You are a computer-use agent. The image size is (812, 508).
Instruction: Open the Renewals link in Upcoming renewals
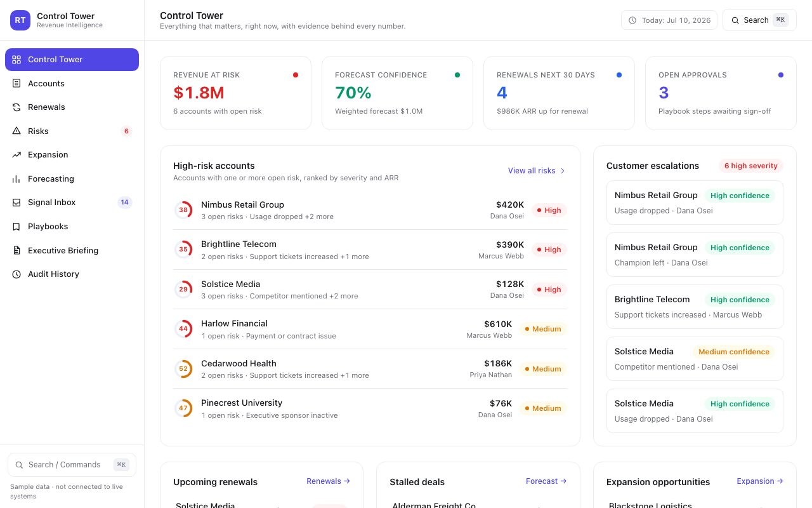[x=328, y=481]
